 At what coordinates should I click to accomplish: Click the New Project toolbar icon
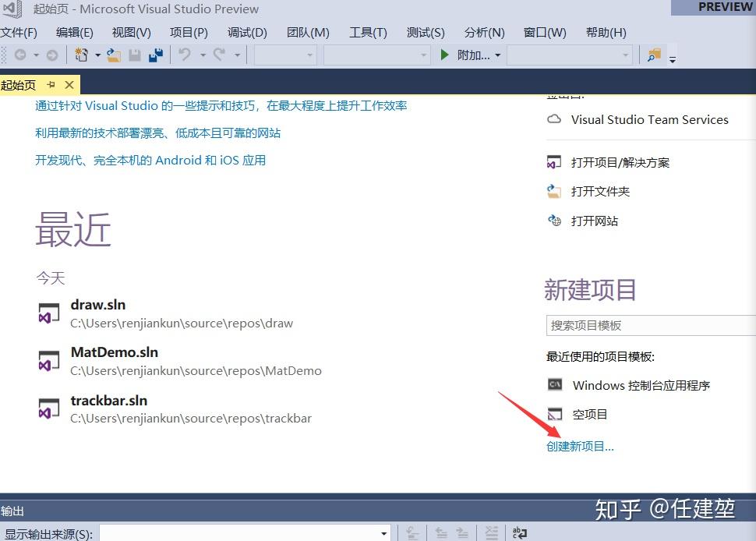[82, 55]
